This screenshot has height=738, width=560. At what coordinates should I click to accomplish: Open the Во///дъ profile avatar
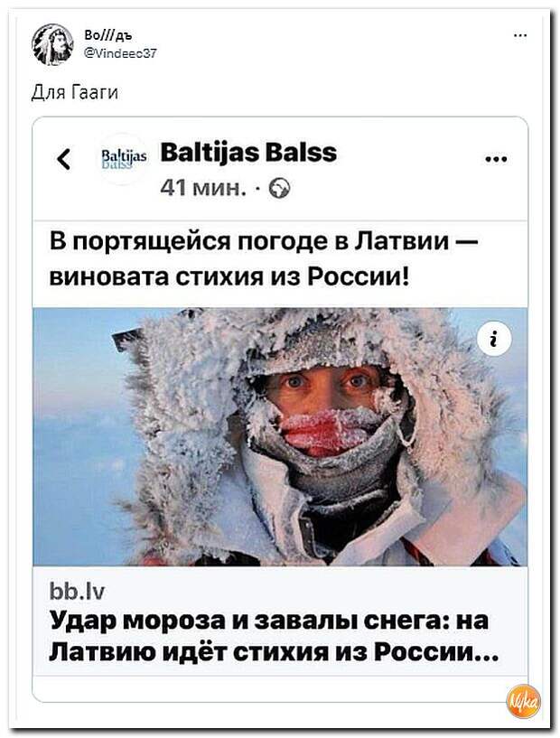click(52, 44)
